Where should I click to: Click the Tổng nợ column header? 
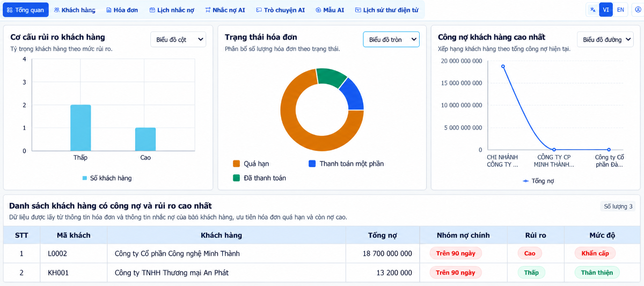[383, 235]
